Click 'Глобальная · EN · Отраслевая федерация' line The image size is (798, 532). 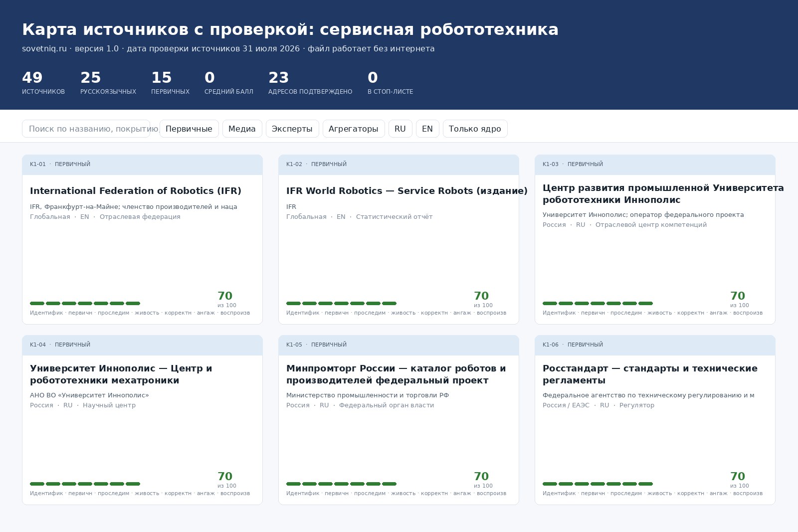point(105,217)
